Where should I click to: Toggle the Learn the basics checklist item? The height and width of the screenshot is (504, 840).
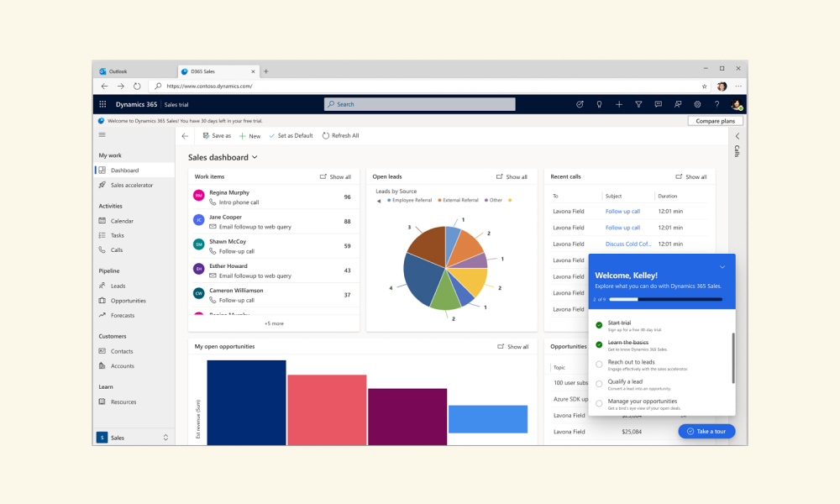(x=599, y=344)
